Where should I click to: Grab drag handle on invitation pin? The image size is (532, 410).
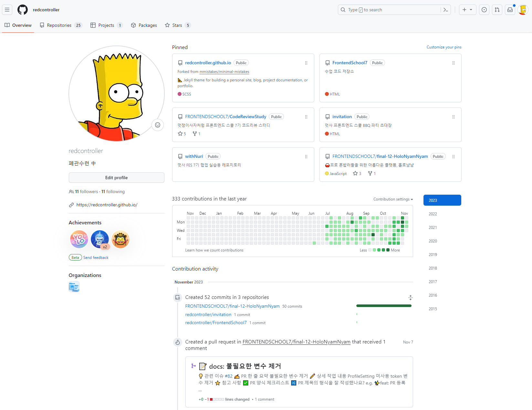click(x=454, y=117)
